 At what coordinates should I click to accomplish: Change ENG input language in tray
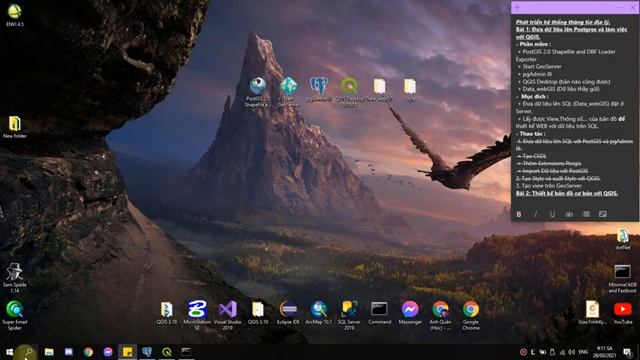(x=583, y=352)
